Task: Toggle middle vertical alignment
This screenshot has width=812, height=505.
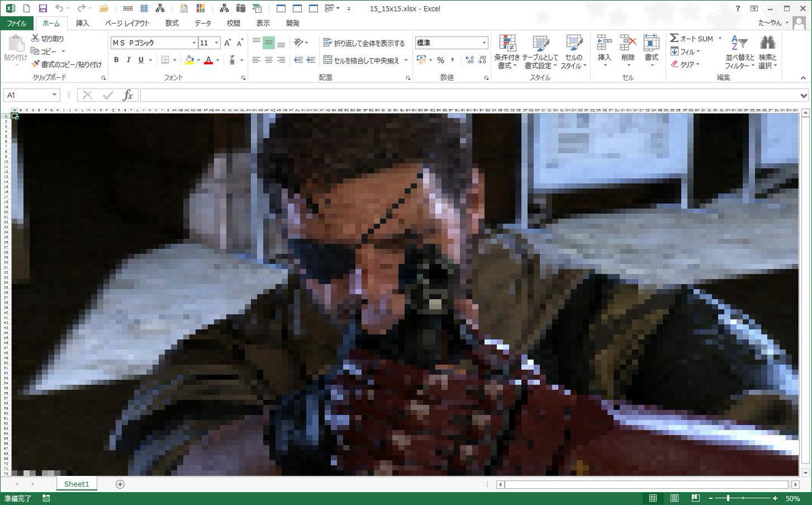Action: pos(269,43)
